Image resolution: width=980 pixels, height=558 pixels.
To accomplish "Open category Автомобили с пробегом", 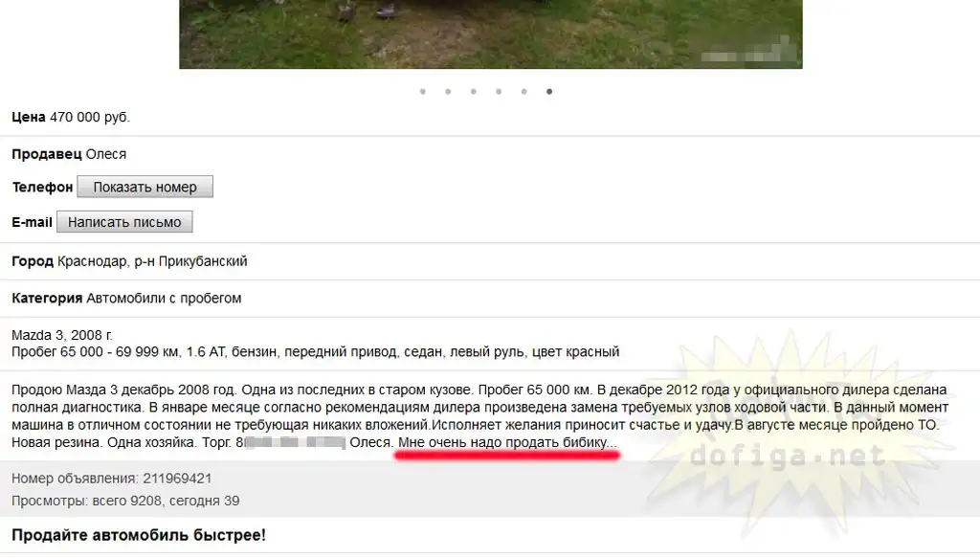I will pos(164,299).
